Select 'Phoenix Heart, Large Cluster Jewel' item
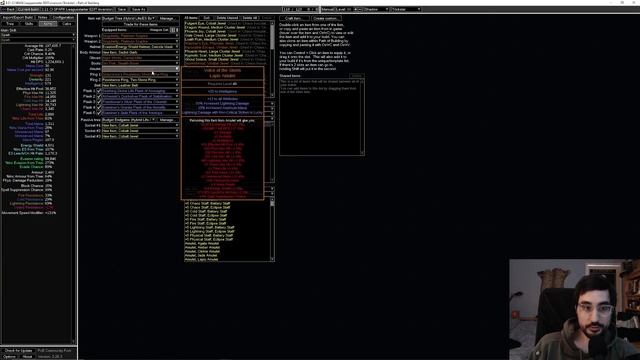The height and width of the screenshot is (360, 640). [213, 51]
